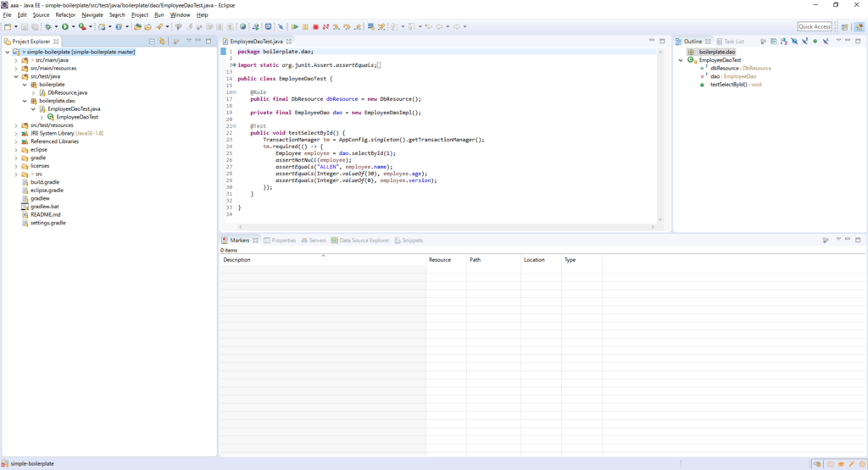Expand folded import on line 3
Viewport: 868px width, 470px height.
tap(234, 65)
